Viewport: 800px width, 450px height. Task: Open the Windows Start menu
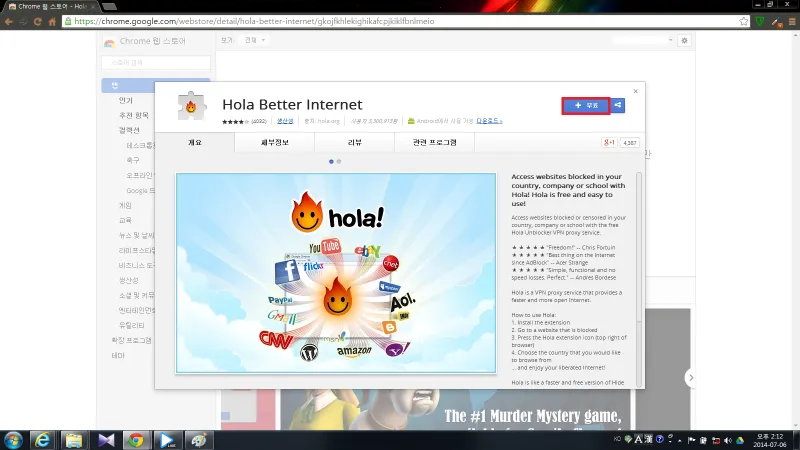pyautogui.click(x=13, y=440)
